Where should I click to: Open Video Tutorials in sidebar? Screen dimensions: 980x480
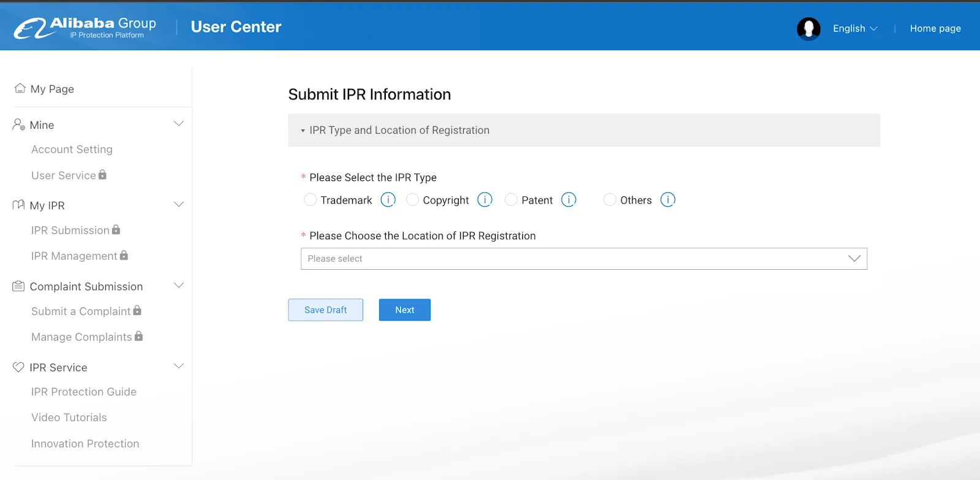pyautogui.click(x=69, y=417)
